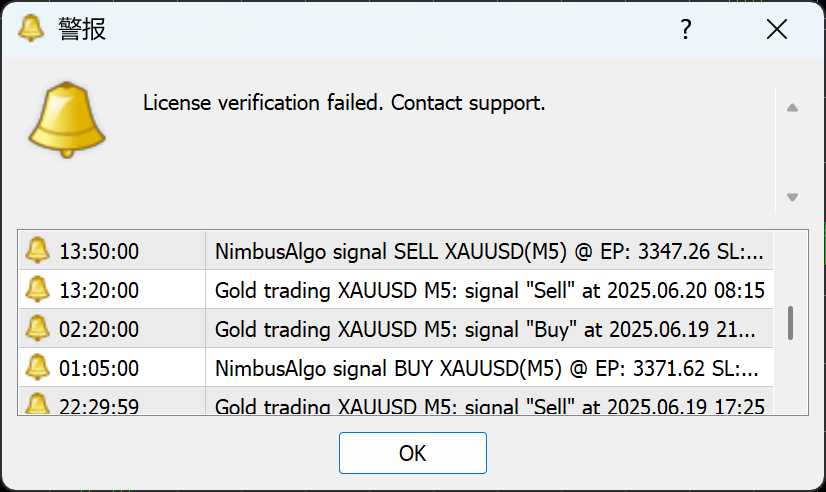Click the bell icon beside 22:29:59 alert
The image size is (826, 492).
[x=37, y=404]
